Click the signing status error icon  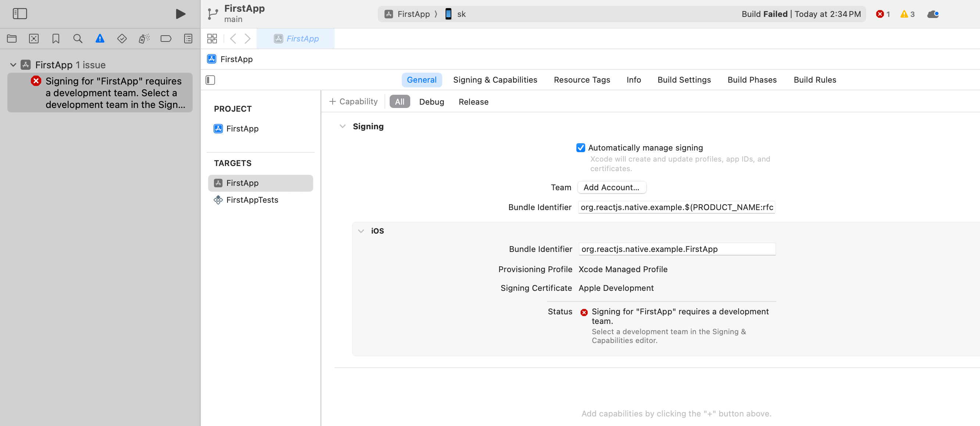pyautogui.click(x=584, y=313)
